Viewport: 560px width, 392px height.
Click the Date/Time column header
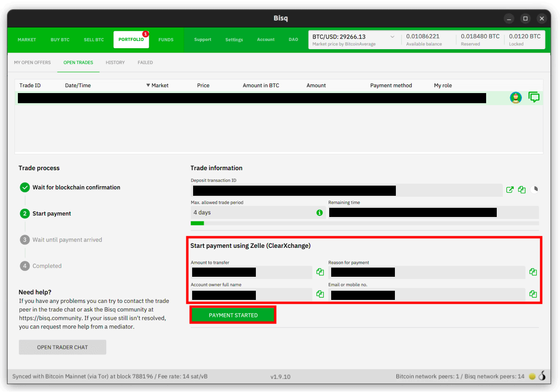point(78,86)
